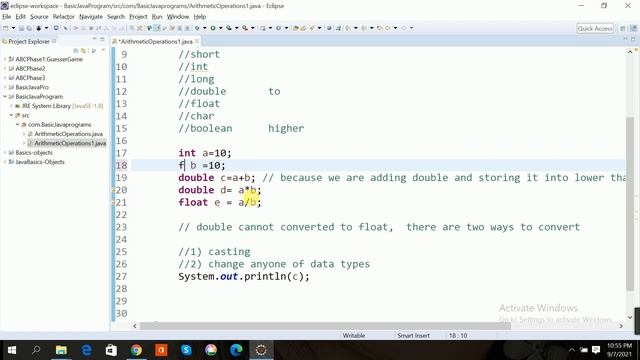The height and width of the screenshot is (360, 640).
Task: Click the horizontal scrollbar of the editor
Action: (x=325, y=326)
